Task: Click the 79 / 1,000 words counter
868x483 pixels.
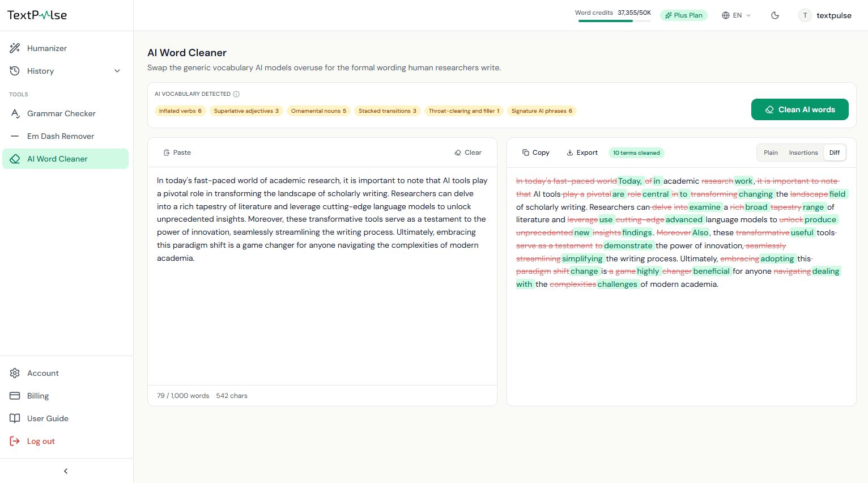Action: (x=183, y=396)
